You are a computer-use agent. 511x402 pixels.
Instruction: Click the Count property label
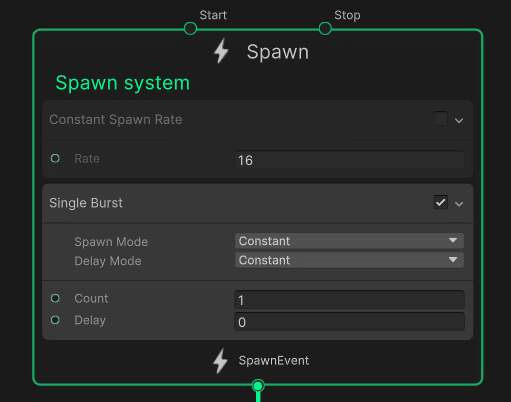pos(91,298)
